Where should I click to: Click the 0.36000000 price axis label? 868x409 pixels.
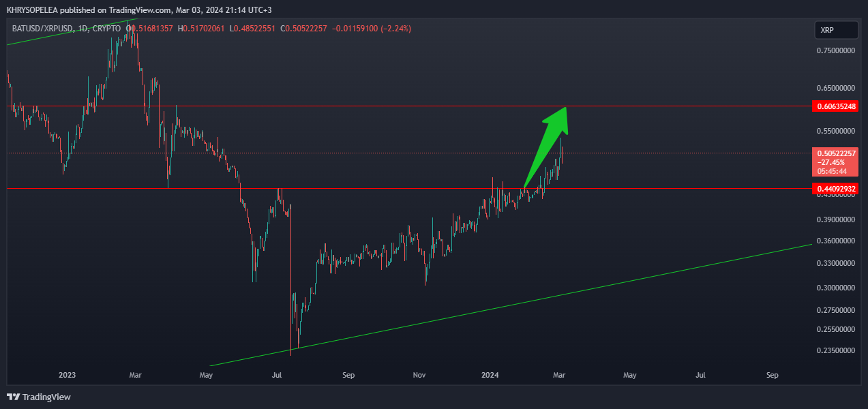click(837, 241)
